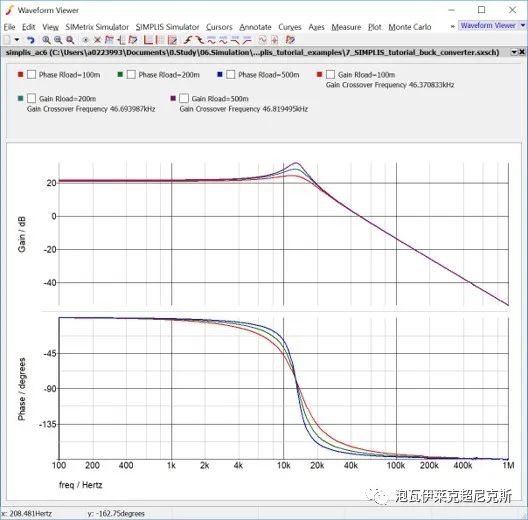Open the Monte Carlo menu

pyautogui.click(x=410, y=27)
